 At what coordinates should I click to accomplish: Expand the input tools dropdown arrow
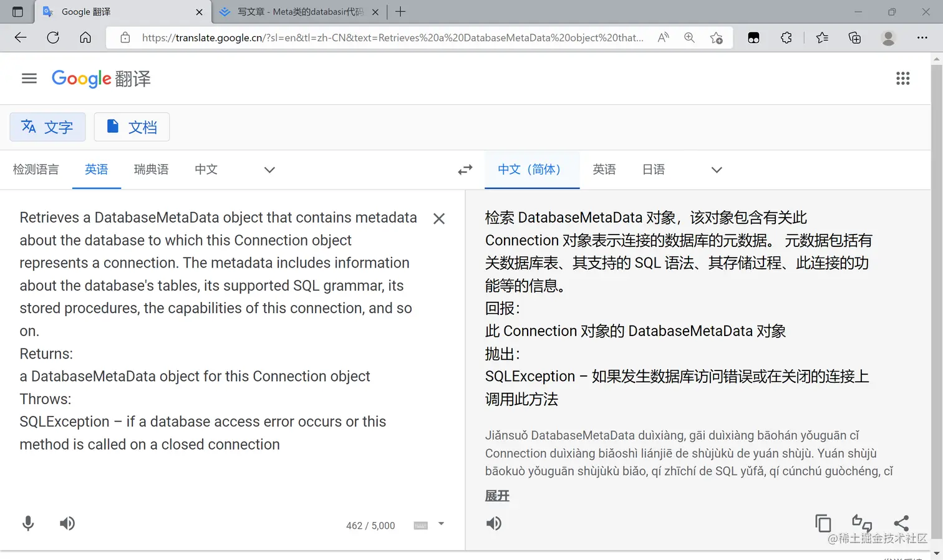(x=441, y=524)
